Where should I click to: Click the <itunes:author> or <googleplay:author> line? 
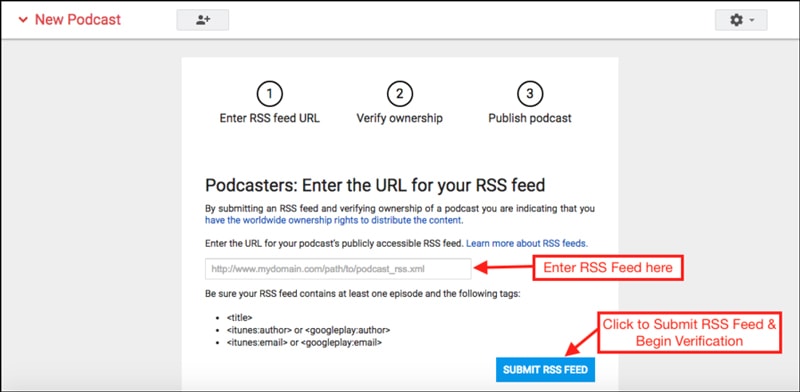coord(309,330)
